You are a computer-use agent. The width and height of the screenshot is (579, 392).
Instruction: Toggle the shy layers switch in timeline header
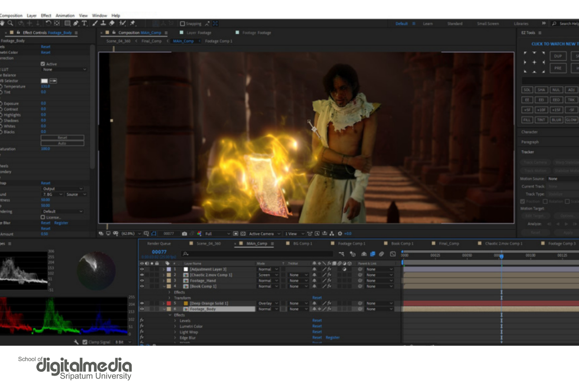click(364, 254)
